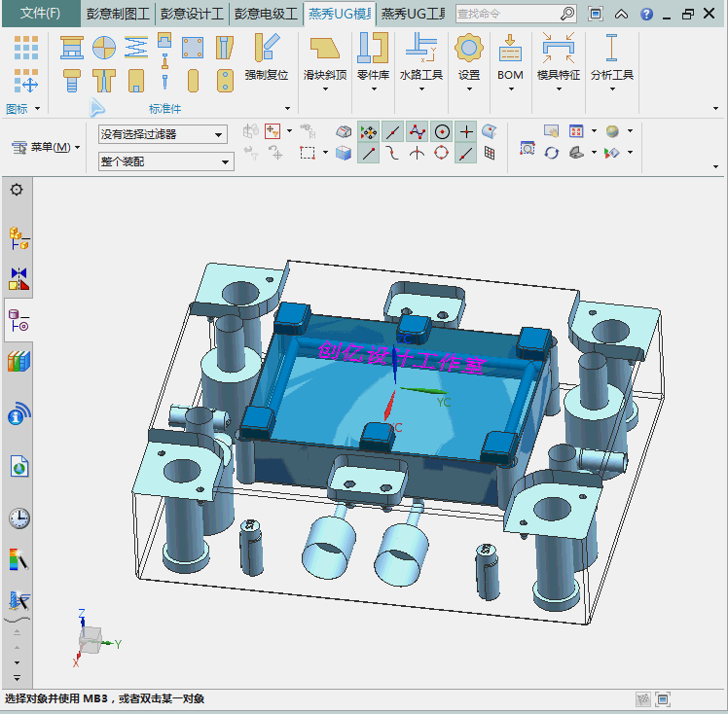Collapse the ribbon with the caret icon

pos(621,14)
